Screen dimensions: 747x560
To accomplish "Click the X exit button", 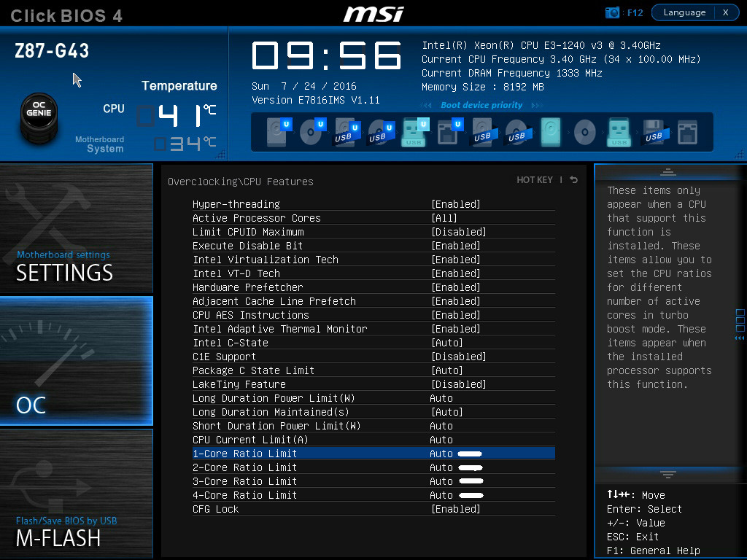I will pos(726,12).
